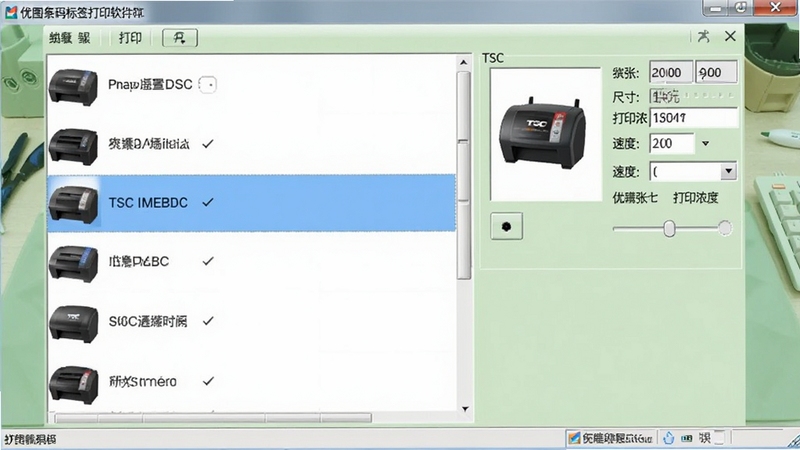800x450 pixels.
Task: Click the speed field showing 200
Action: point(671,143)
